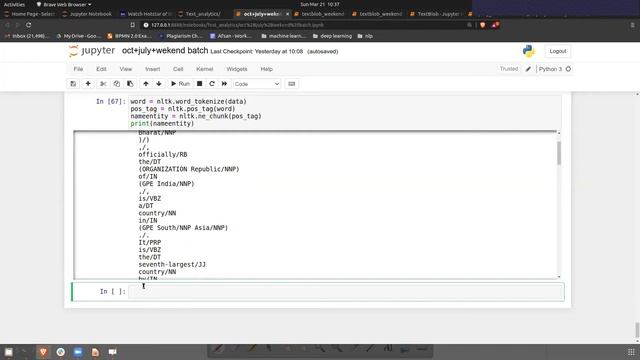Restart kernel and run all icon
Screen dimensions: 640x360
[x=224, y=84]
